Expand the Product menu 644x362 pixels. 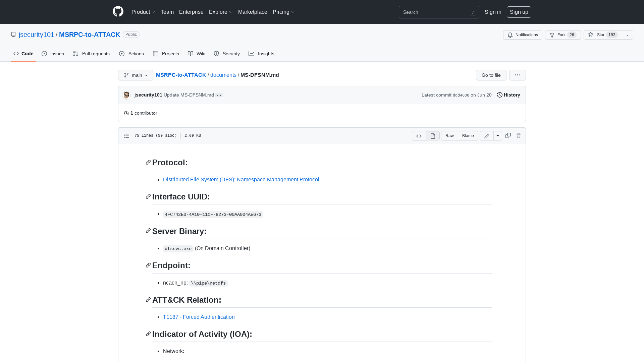(143, 12)
